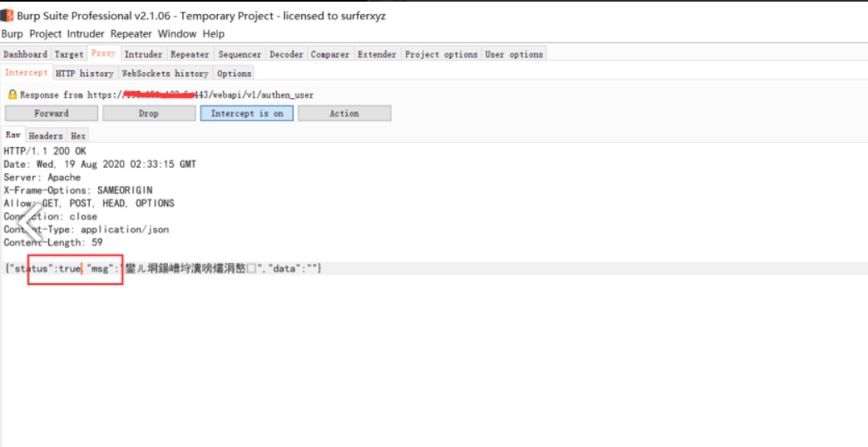
Task: Click the Content-Length: 59 line
Action: click(53, 243)
